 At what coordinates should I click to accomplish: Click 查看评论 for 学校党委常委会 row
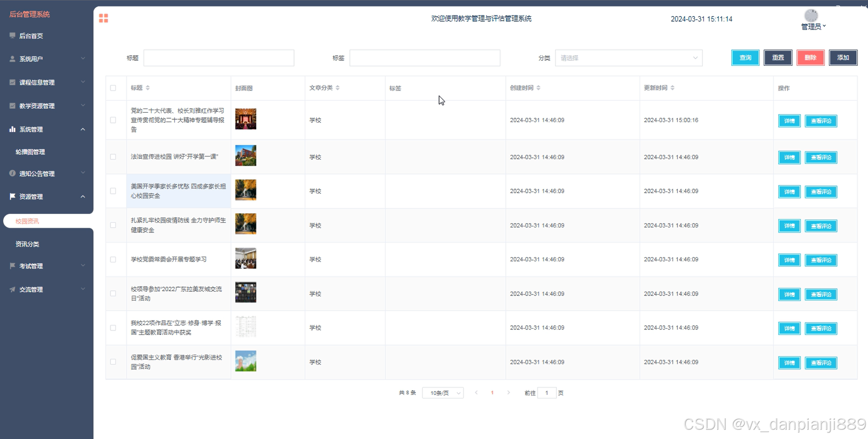point(821,260)
